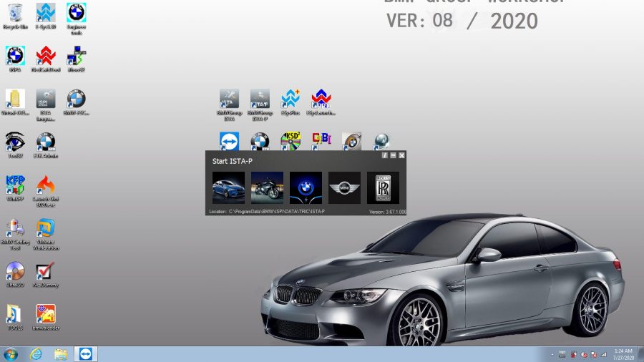Switch to TeamViewer in the taskbar
Image resolution: width=644 pixels, height=362 pixels.
pyautogui.click(x=85, y=354)
